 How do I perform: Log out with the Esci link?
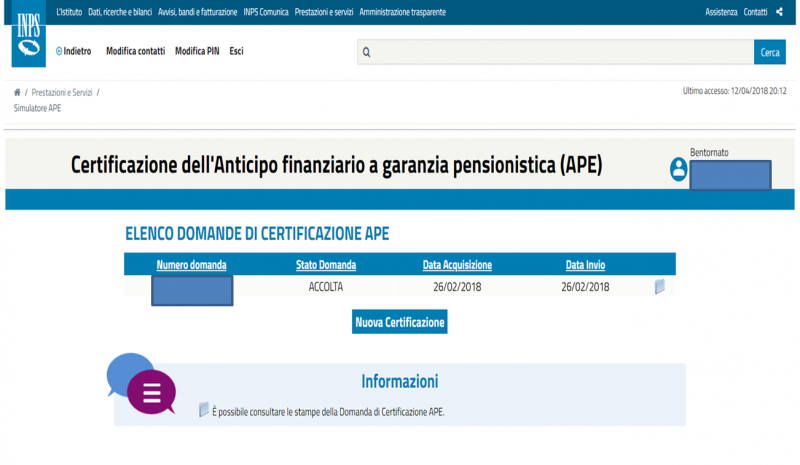click(236, 51)
